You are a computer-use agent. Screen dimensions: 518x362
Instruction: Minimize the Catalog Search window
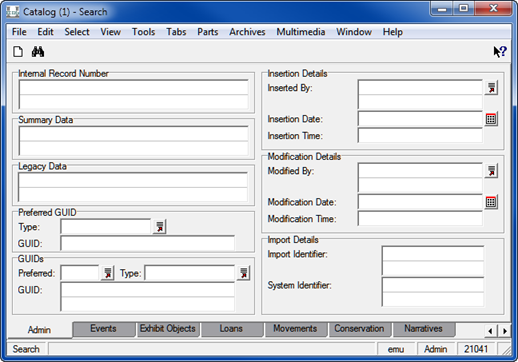coord(442,8)
